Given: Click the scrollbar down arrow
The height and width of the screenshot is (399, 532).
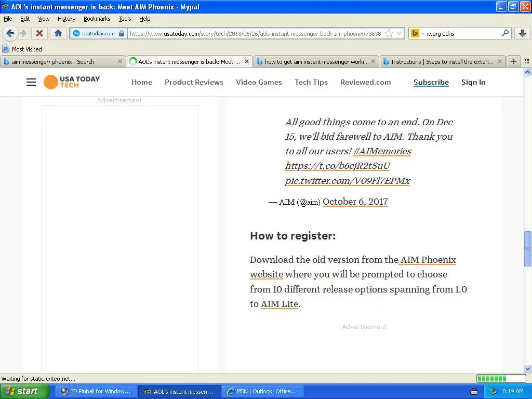Looking at the screenshot, I should (x=527, y=368).
